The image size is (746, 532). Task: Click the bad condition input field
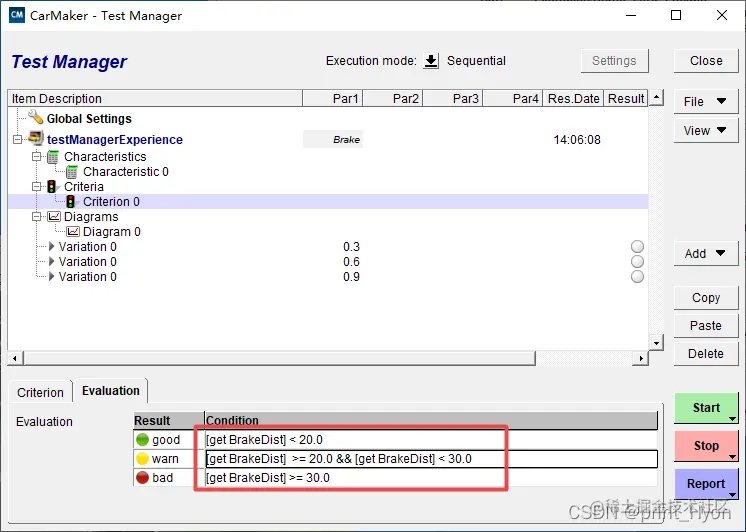tap(431, 477)
